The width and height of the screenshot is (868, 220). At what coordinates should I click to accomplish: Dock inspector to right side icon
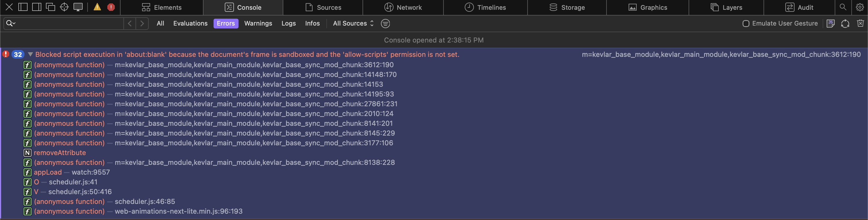(37, 7)
